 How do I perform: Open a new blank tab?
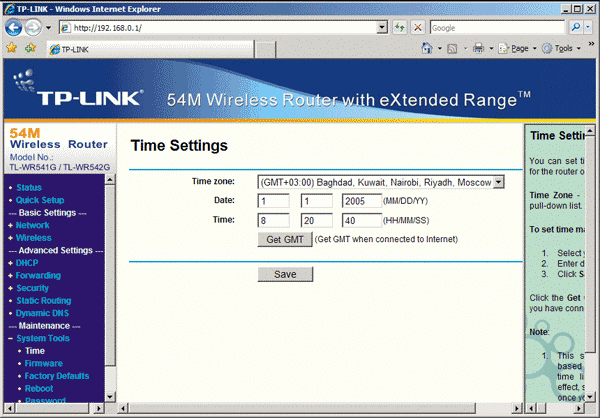point(265,50)
